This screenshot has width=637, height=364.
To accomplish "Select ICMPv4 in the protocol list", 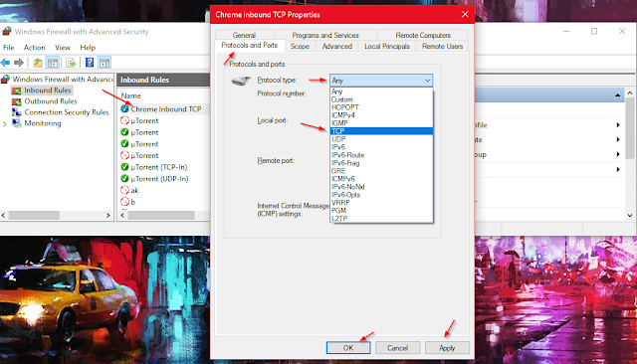I will pos(381,115).
